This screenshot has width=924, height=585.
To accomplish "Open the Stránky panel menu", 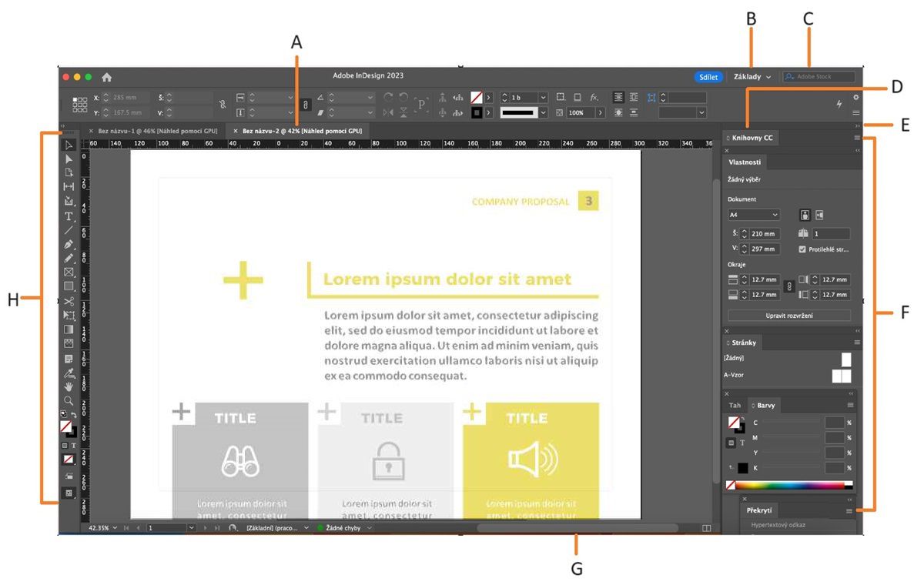I will 857,341.
